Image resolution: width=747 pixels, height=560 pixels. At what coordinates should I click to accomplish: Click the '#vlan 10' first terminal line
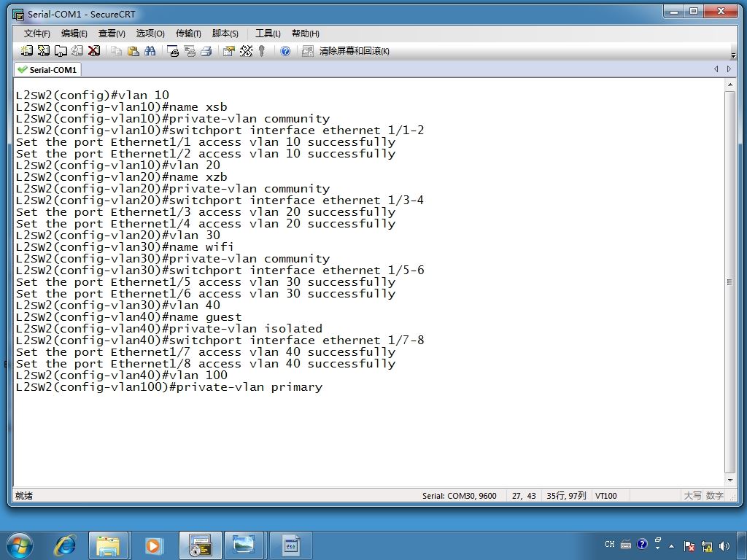pyautogui.click(x=93, y=96)
